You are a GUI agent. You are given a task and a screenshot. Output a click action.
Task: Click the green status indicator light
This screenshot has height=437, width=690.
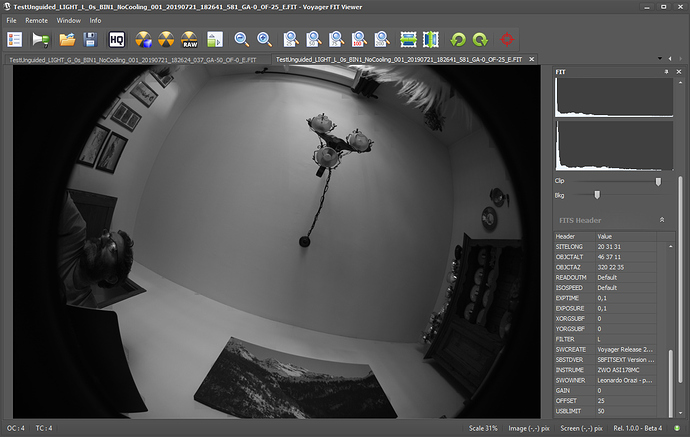click(x=677, y=428)
